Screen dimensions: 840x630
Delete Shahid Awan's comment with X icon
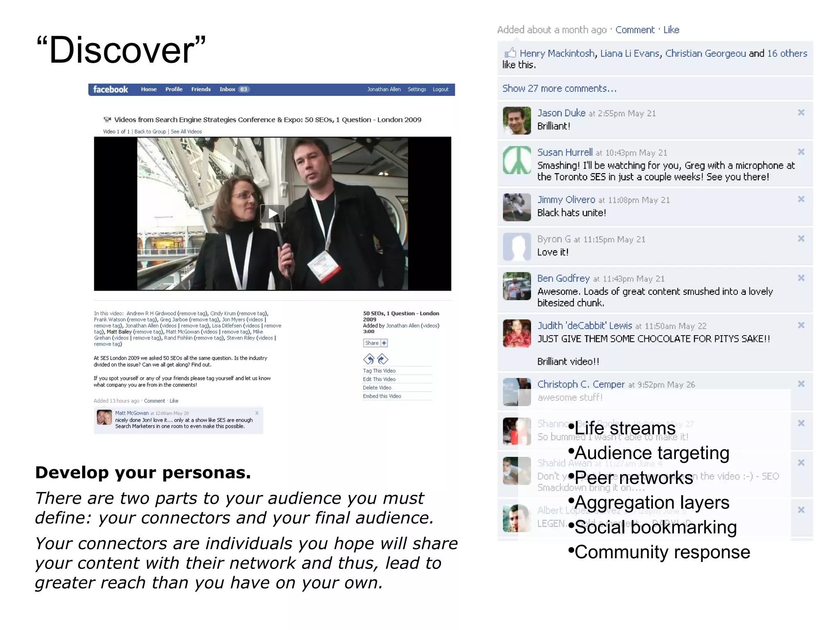tap(801, 462)
